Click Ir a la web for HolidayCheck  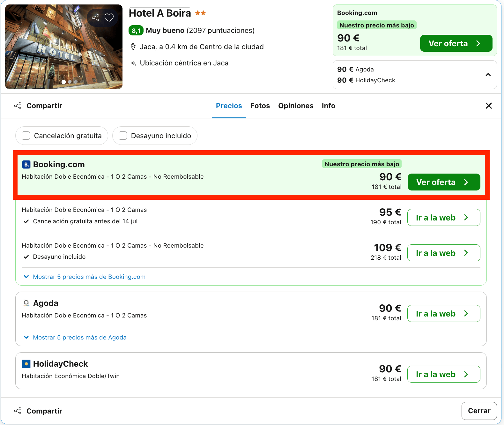pyautogui.click(x=444, y=374)
